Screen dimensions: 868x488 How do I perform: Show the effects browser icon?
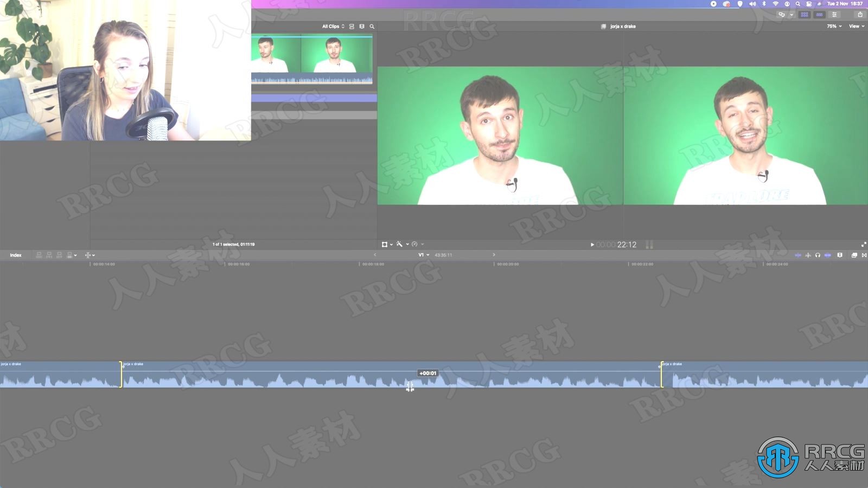854,255
